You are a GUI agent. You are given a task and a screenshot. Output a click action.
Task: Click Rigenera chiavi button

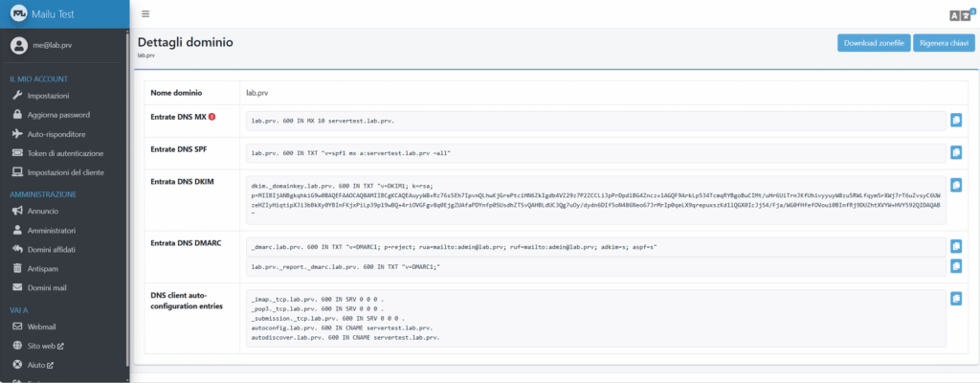[944, 43]
